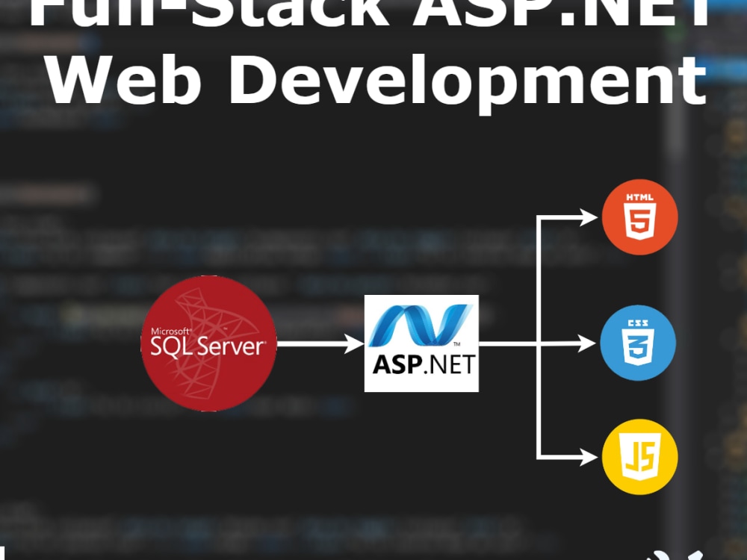747x560 pixels.
Task: Expand the arrow pointing to HTML5
Action: [x=568, y=217]
